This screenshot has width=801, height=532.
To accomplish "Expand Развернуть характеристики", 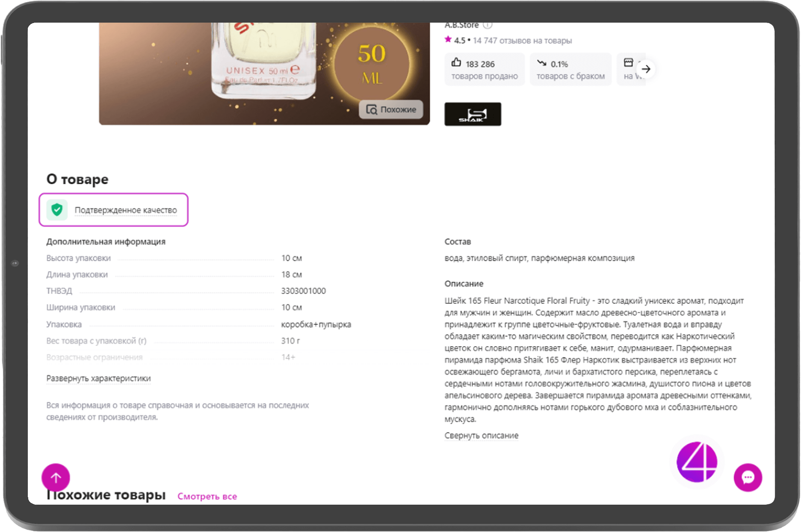I will [x=98, y=378].
